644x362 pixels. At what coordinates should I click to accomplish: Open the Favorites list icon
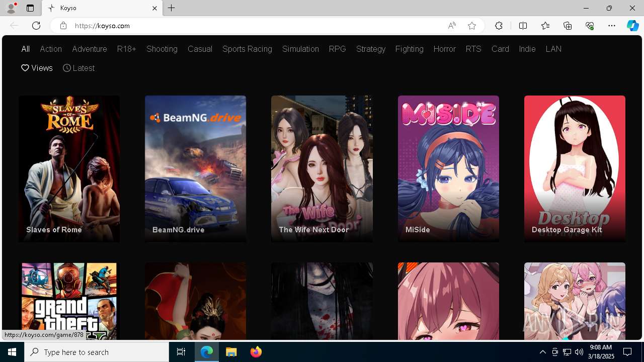pos(545,26)
